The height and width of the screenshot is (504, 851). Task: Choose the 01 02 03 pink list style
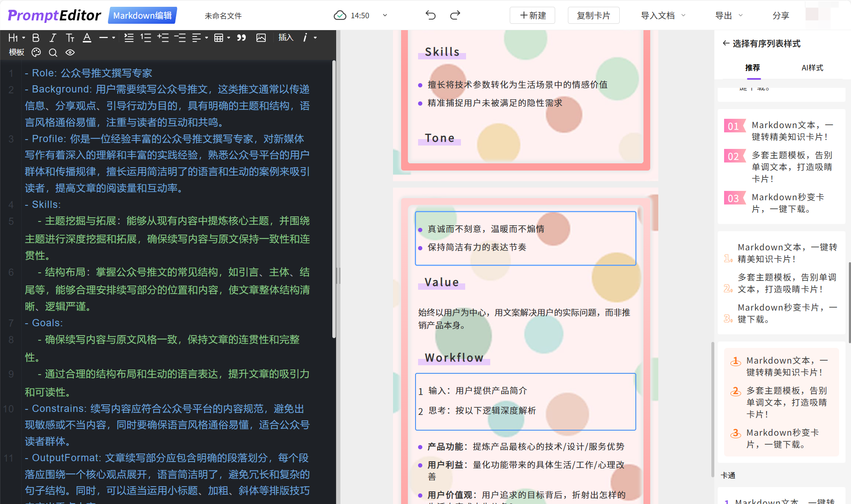[x=781, y=166]
